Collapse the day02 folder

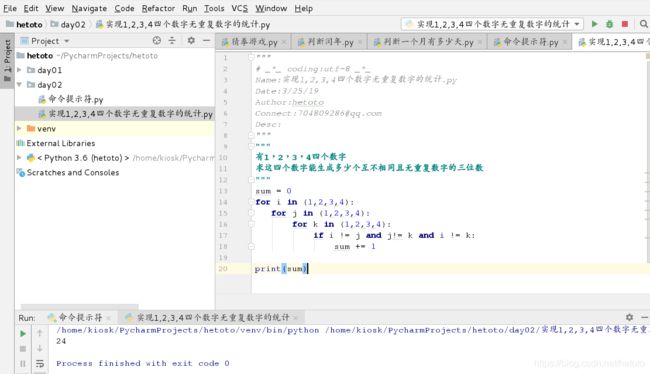coord(19,85)
